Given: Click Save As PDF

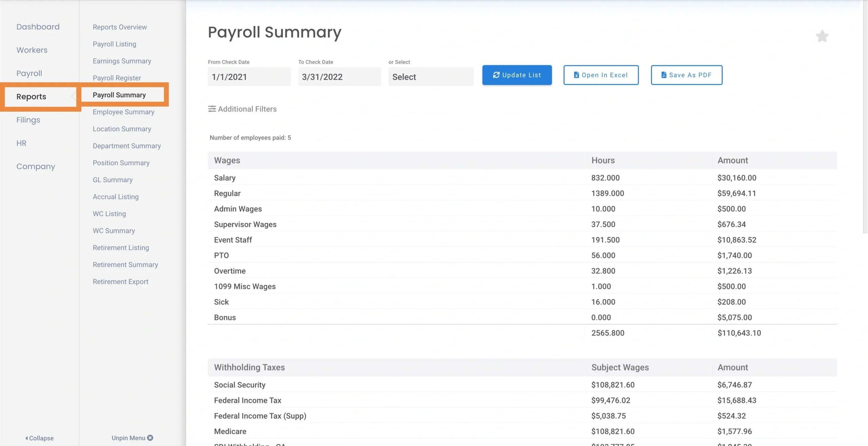Looking at the screenshot, I should (686, 75).
